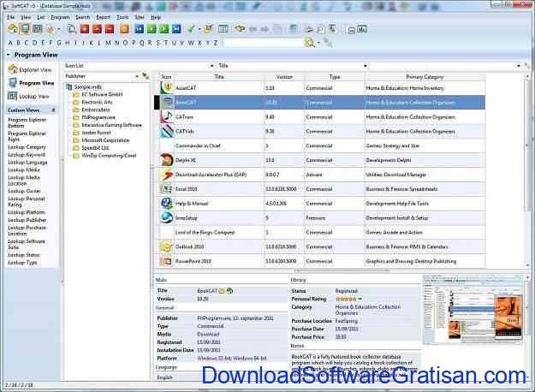Click the BookCAT screenshot thumbnail
535x392 pixels.
473,309
